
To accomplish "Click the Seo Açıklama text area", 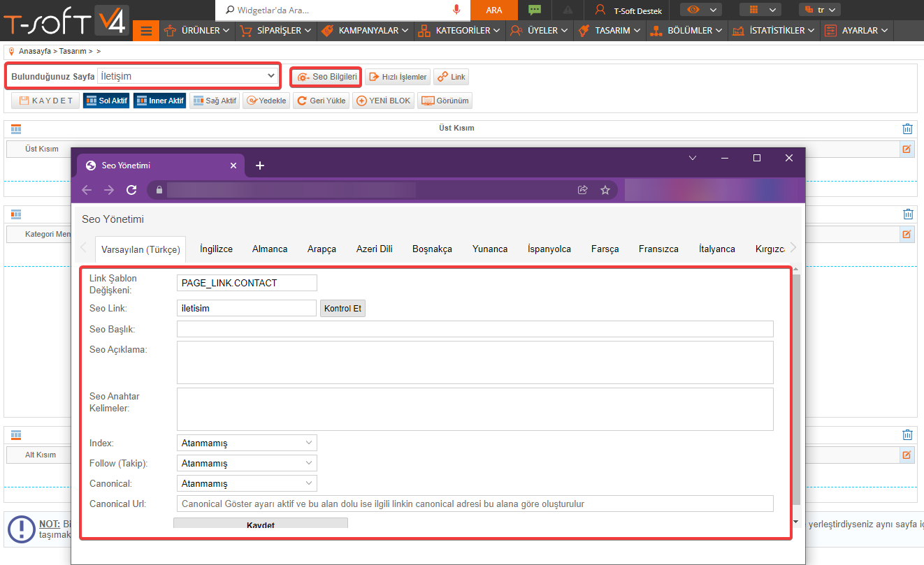I will point(475,362).
